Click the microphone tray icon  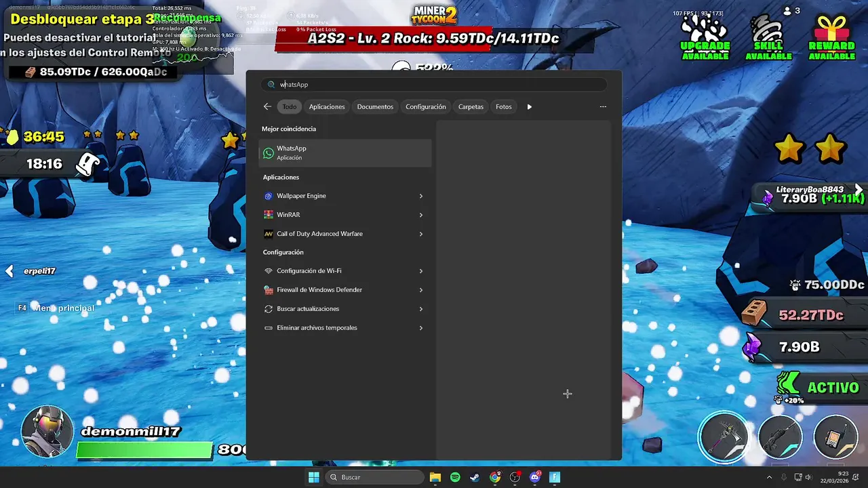click(x=784, y=477)
